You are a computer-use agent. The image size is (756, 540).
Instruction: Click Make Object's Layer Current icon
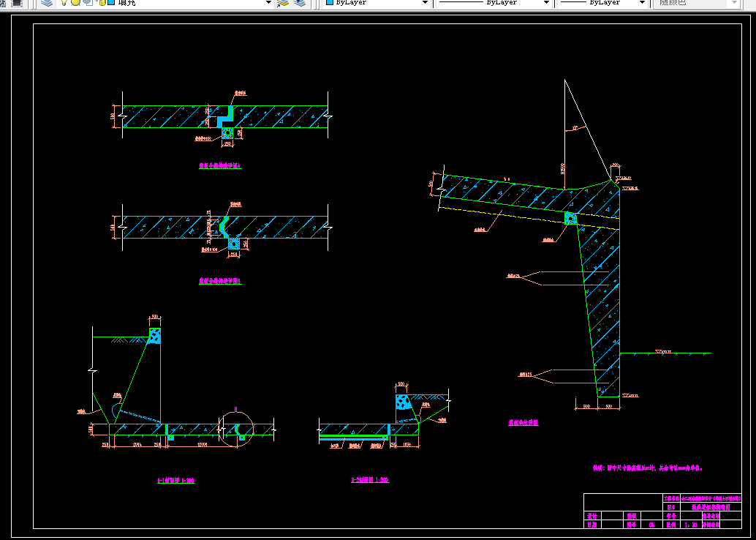pos(282,2)
